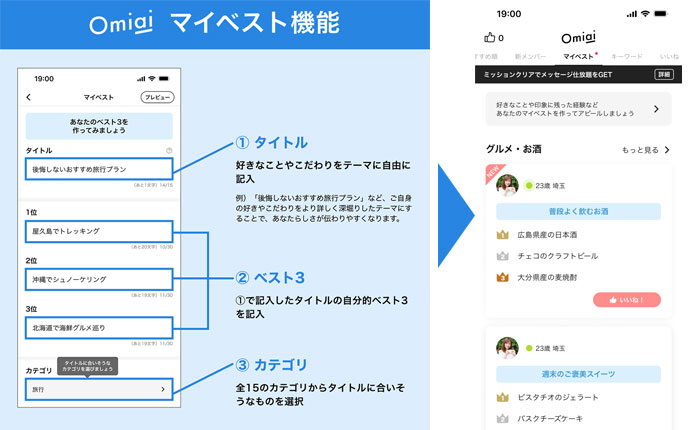Click the green online dot on the first 23歳 埼玉 card
This screenshot has width=690, height=430.
click(x=529, y=185)
